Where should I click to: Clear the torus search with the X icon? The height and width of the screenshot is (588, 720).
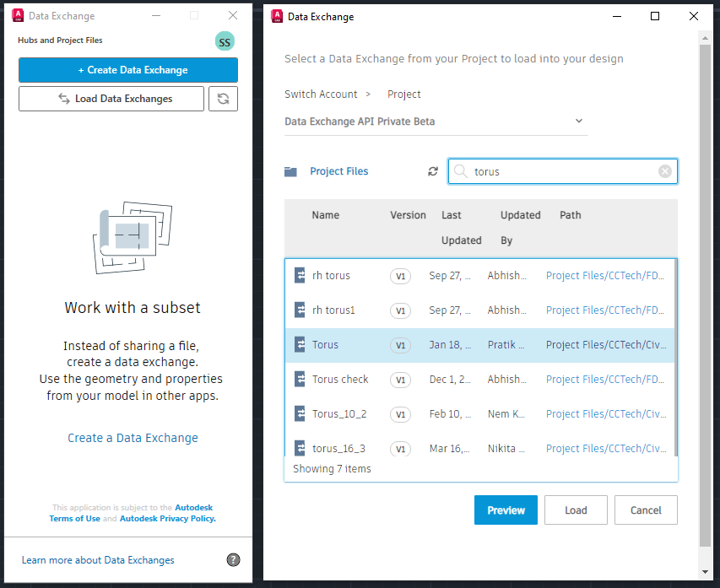665,171
